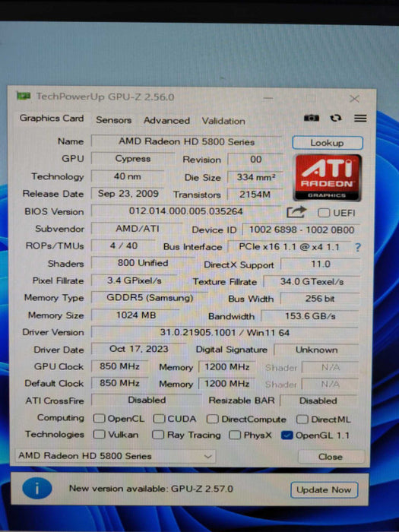Click the Close button
Screen dimensions: 399x532
(331, 457)
